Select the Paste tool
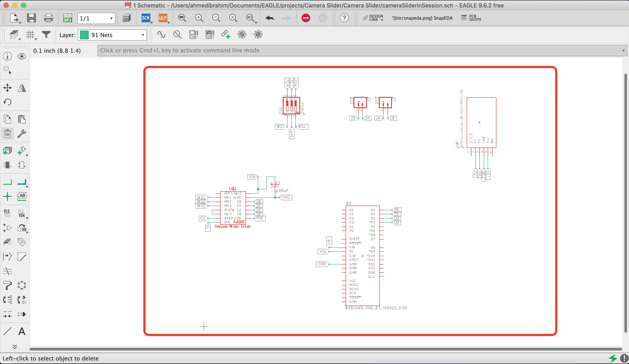The height and width of the screenshot is (364, 629). [22, 119]
